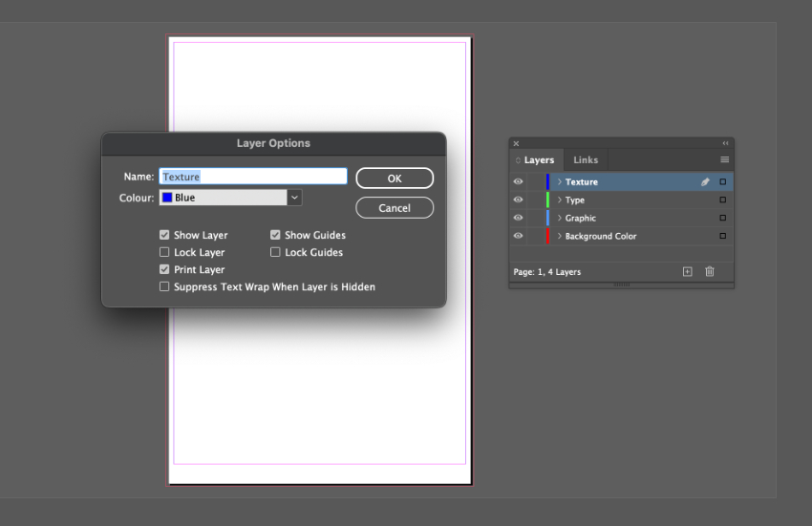
Task: Expand the Type layer chevron
Action: click(559, 200)
